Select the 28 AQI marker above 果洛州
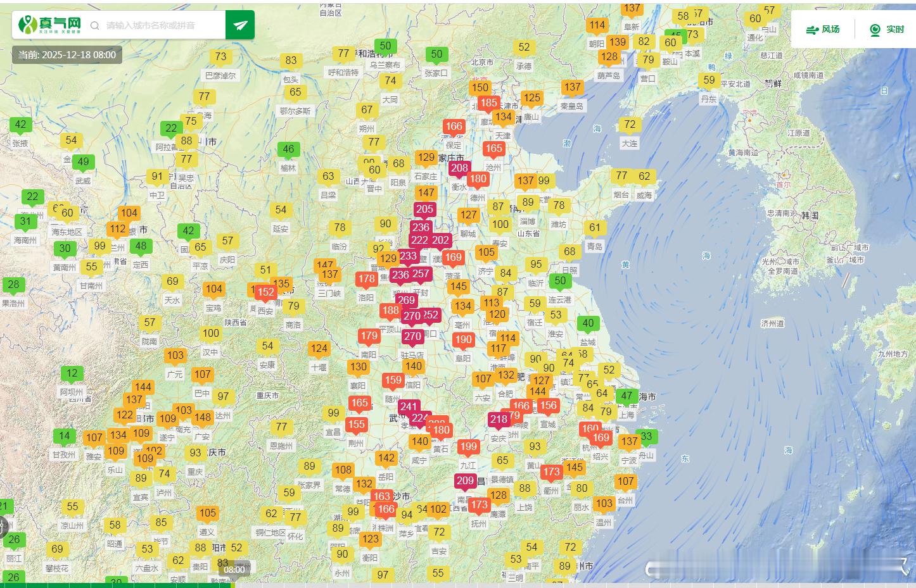 13,285
